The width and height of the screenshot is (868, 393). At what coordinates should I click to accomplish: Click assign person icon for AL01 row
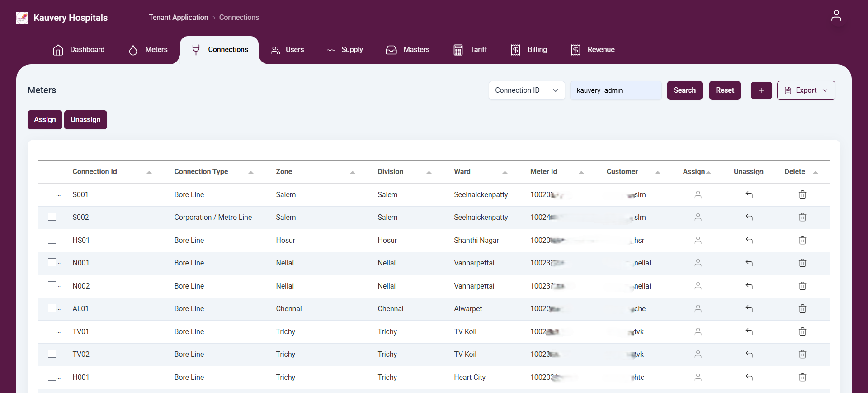tap(698, 308)
